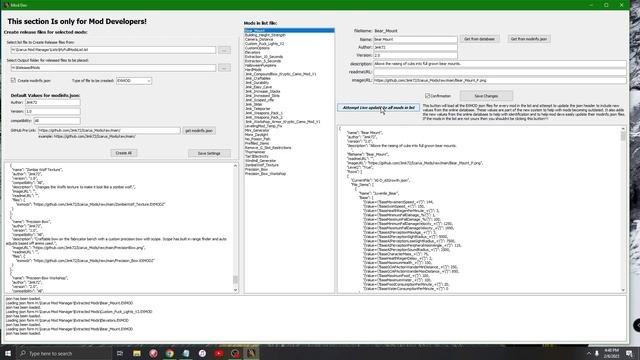Viewport: 640px width, 360px height.
Task: Toggle the Confirmation checkbox
Action: tap(427, 96)
